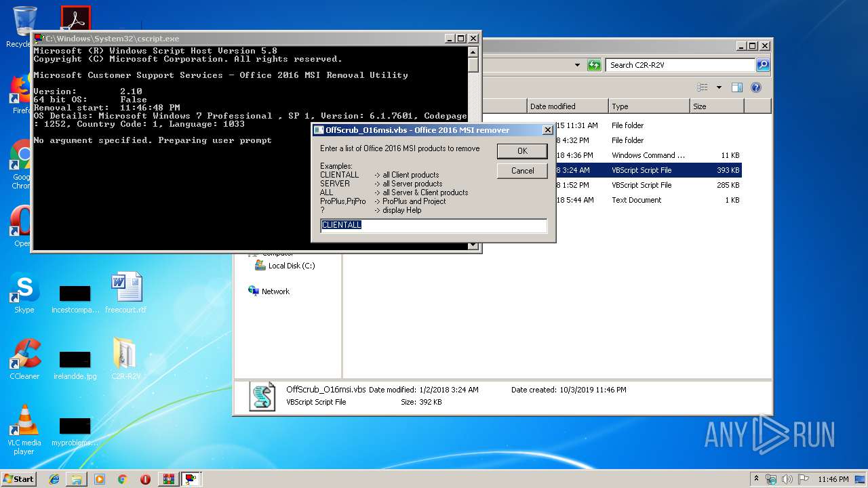Click search button in Explorer window
This screenshot has height=488, width=868.
(x=763, y=65)
